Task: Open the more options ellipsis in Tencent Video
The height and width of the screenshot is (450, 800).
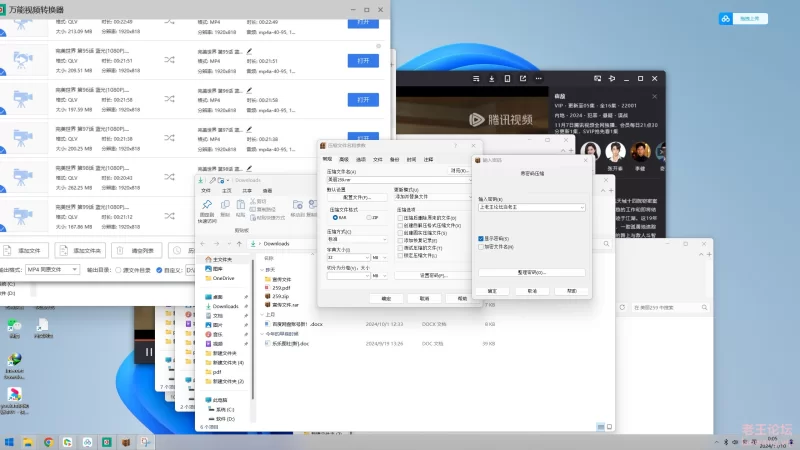Action: click(x=539, y=79)
